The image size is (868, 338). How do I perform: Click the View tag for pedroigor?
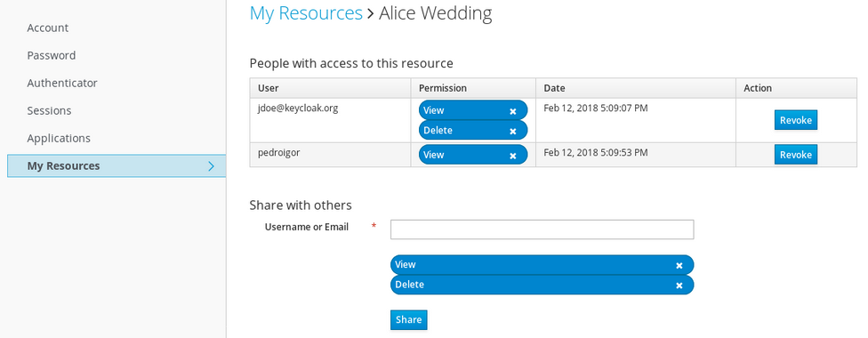click(x=473, y=155)
